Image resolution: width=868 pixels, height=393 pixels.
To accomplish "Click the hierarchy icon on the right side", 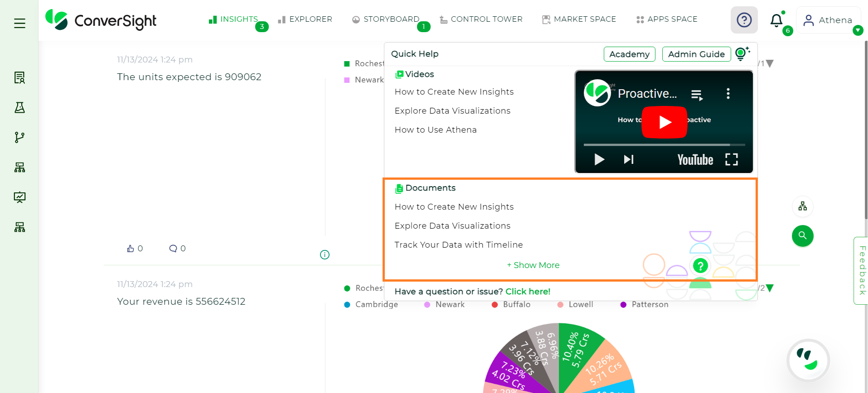I will click(803, 206).
